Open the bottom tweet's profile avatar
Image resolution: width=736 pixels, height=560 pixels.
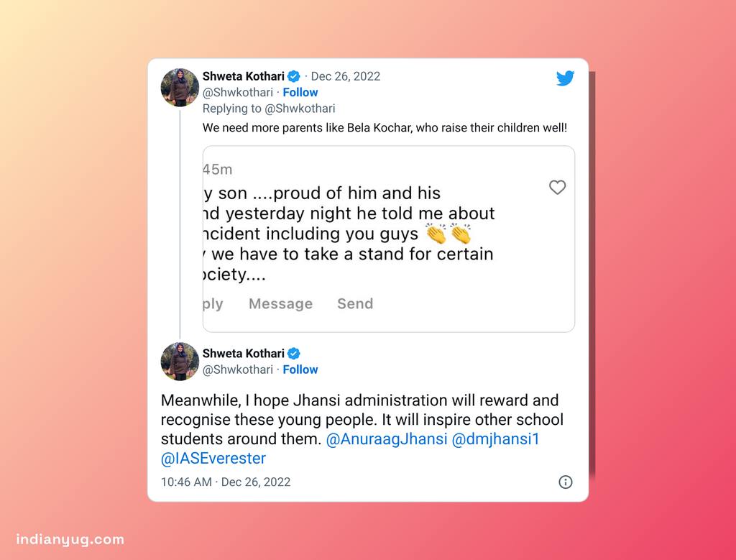180,362
